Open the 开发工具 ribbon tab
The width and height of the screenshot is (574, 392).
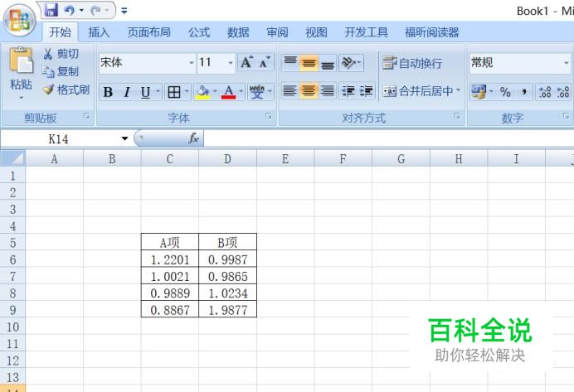coord(366,32)
